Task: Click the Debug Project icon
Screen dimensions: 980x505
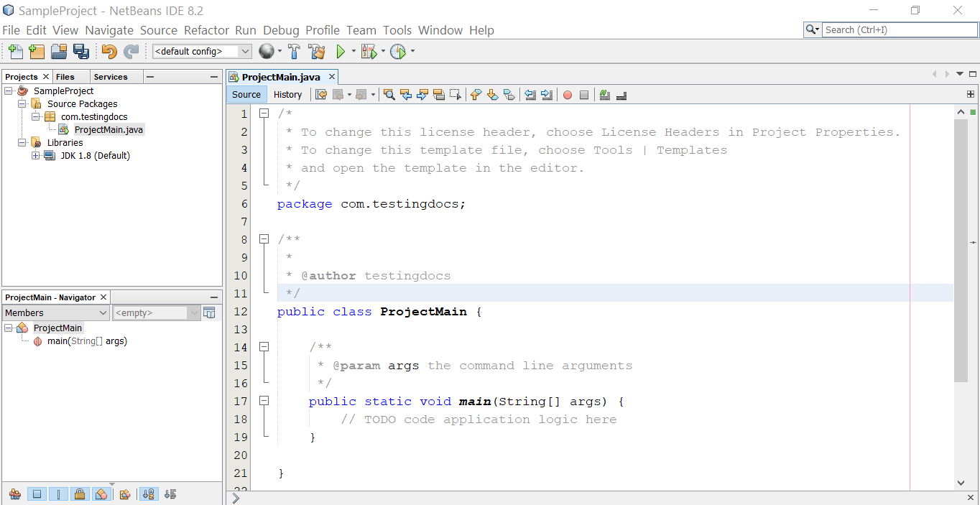Action: click(369, 51)
